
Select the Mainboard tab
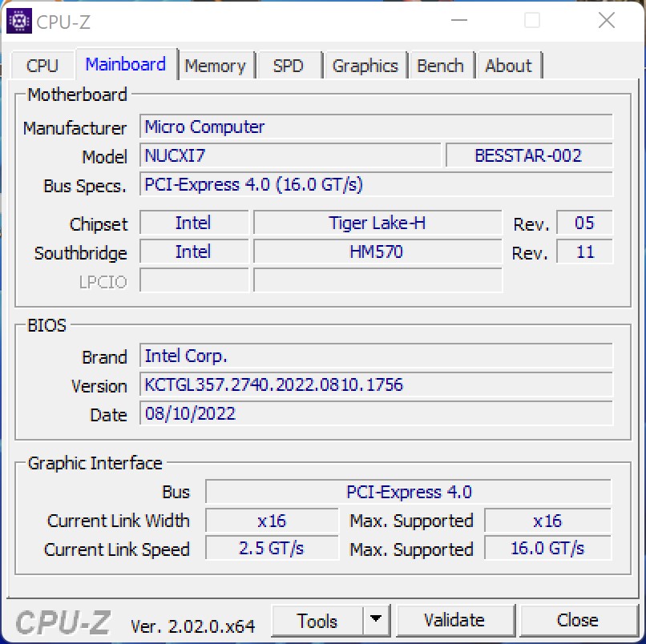tap(126, 64)
